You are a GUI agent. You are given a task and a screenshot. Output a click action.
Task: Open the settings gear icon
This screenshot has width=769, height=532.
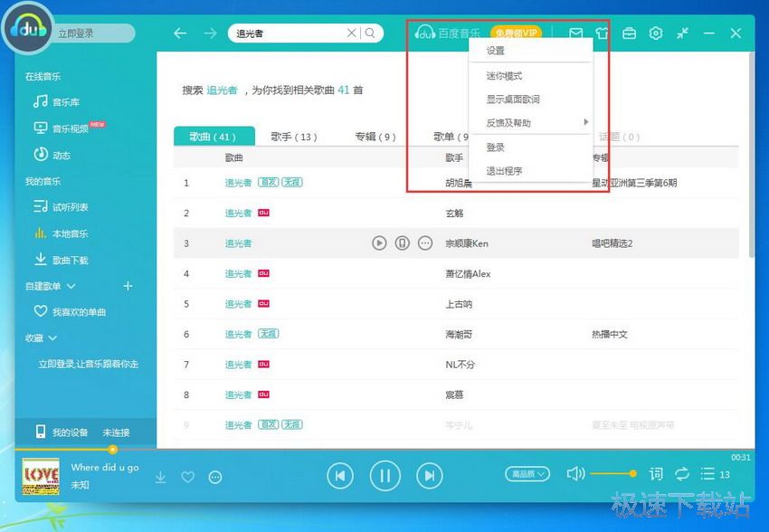tap(656, 33)
